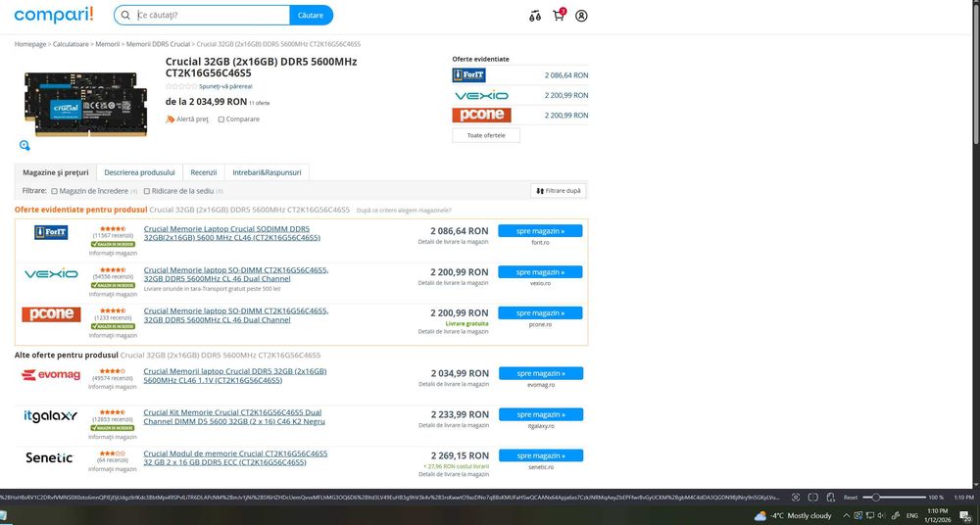Image resolution: width=980 pixels, height=525 pixels.
Task: Click the itgalaxy shop logo
Action: 51,415
